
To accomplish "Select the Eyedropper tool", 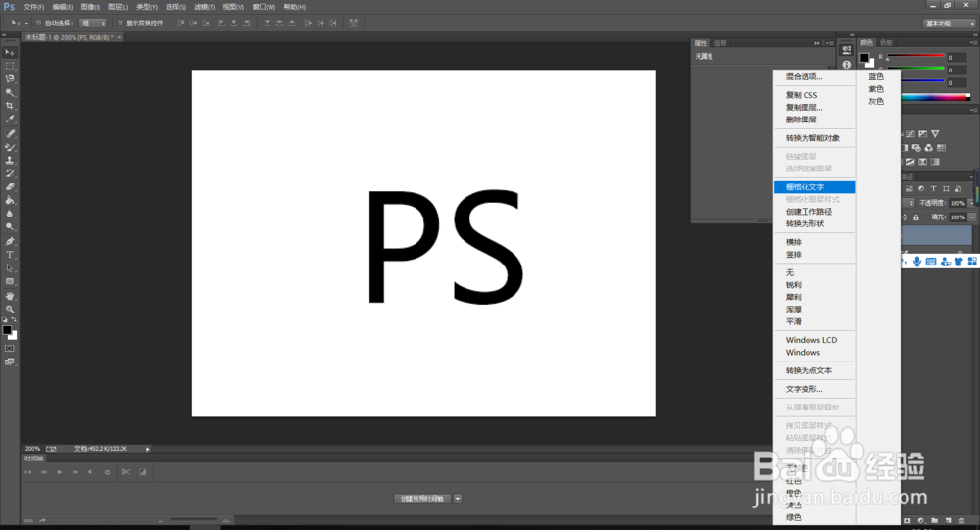I will coord(10,119).
